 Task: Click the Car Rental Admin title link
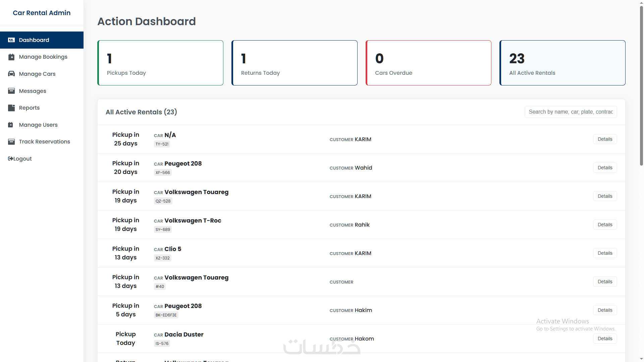pos(42,13)
